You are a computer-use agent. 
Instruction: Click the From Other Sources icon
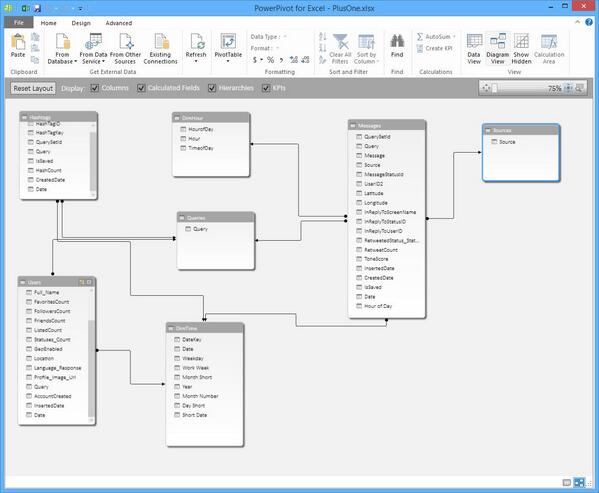pos(126,42)
